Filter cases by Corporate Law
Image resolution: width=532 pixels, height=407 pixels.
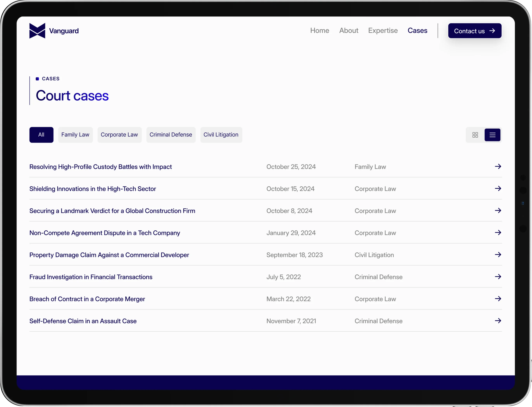119,135
